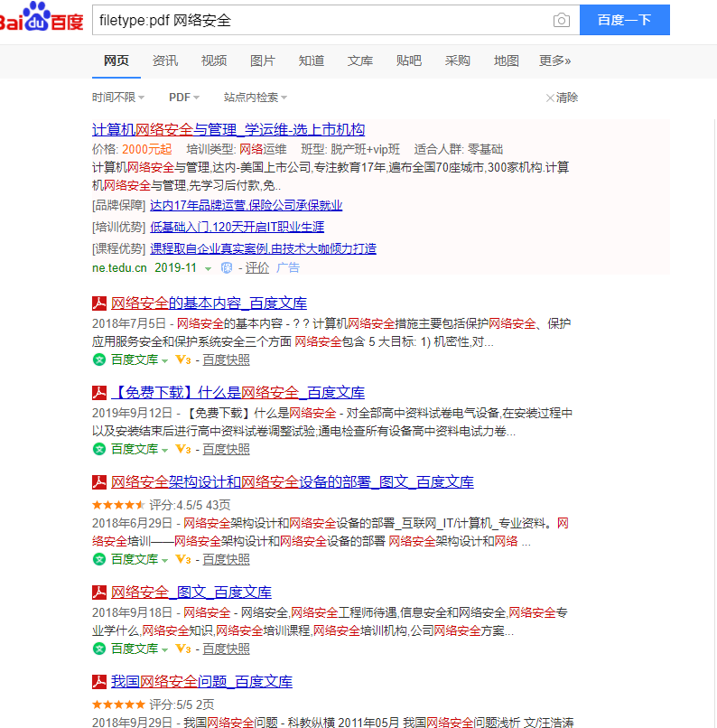Screen dimensions: 717x728
Task: Open link 达内17年品牌运营,保险公司承保就业
Action: pyautogui.click(x=246, y=205)
